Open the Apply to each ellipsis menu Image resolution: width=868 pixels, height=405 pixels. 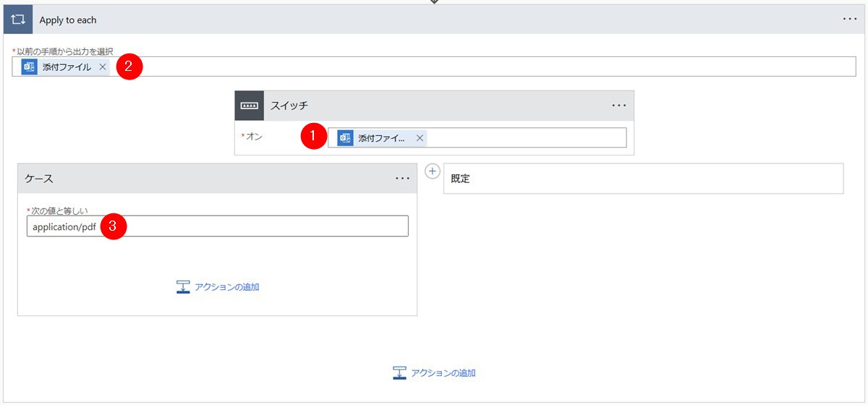[x=850, y=20]
